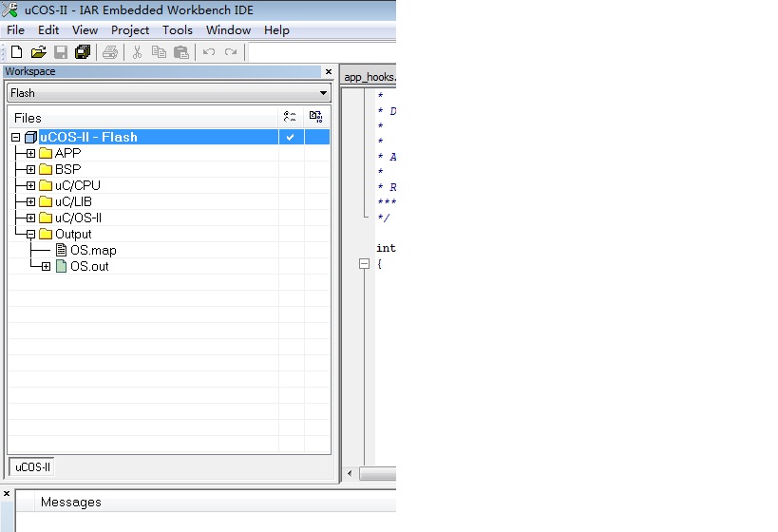The height and width of the screenshot is (532, 778).
Task: Click the Undo arrow icon
Action: (209, 52)
